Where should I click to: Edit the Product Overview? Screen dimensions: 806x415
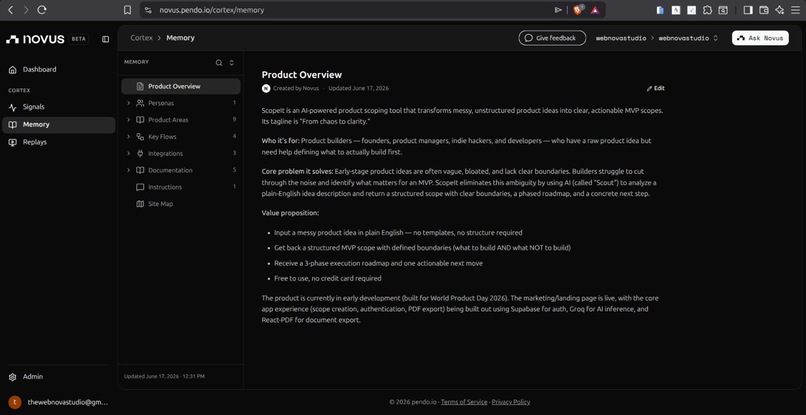(655, 88)
